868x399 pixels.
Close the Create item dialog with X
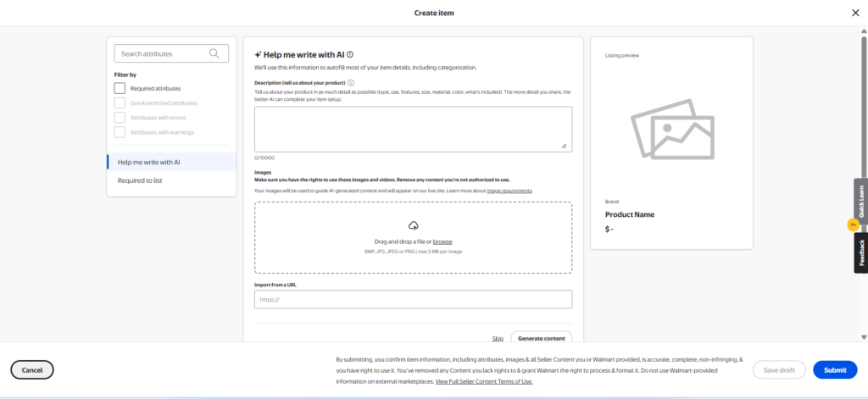(855, 13)
